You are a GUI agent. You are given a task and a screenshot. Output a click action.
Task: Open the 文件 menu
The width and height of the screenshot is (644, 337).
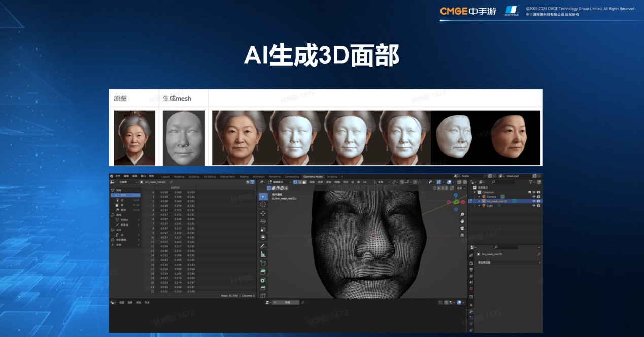[118, 176]
